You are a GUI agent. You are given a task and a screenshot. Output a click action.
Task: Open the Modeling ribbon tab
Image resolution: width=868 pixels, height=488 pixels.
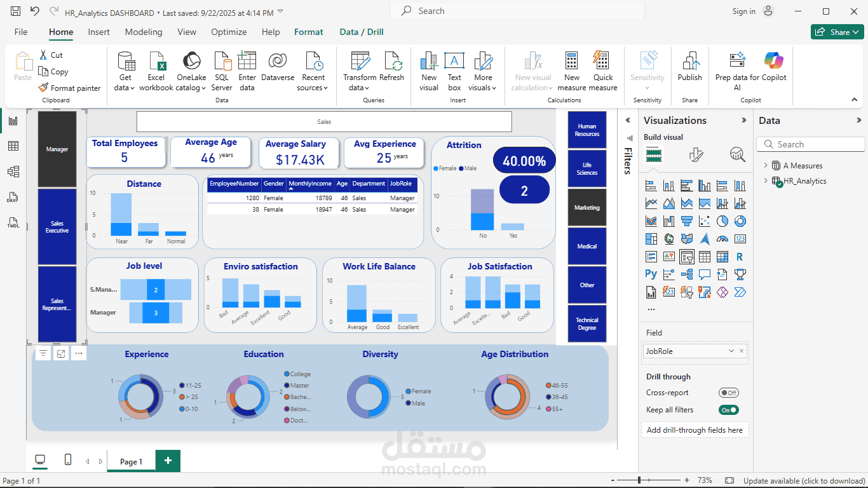[144, 32]
